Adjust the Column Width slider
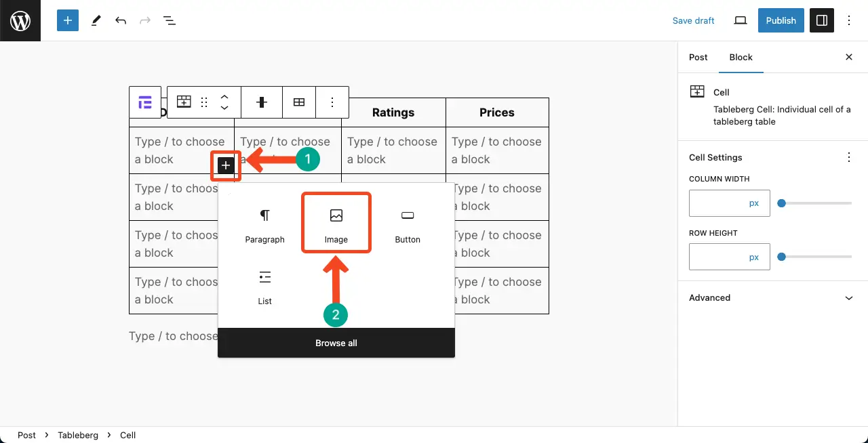 (816, 203)
